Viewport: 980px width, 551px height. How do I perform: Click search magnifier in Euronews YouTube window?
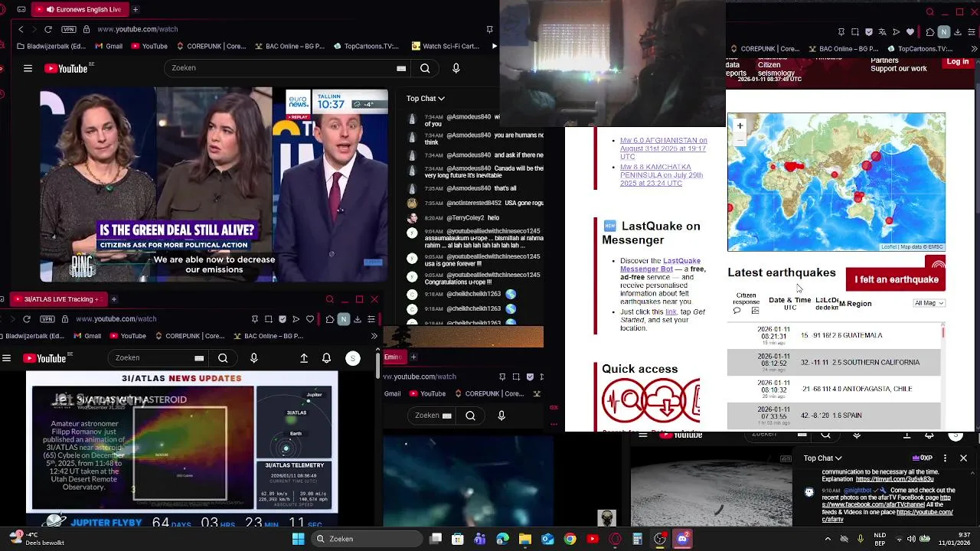pos(425,68)
